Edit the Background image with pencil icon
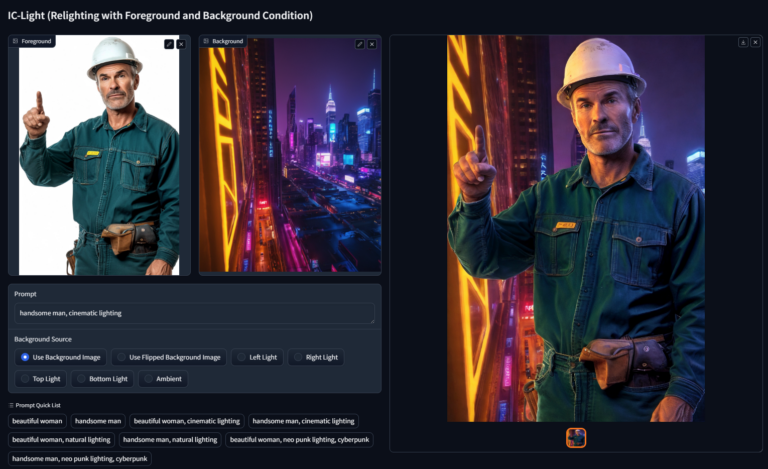The height and width of the screenshot is (469, 768). point(360,44)
